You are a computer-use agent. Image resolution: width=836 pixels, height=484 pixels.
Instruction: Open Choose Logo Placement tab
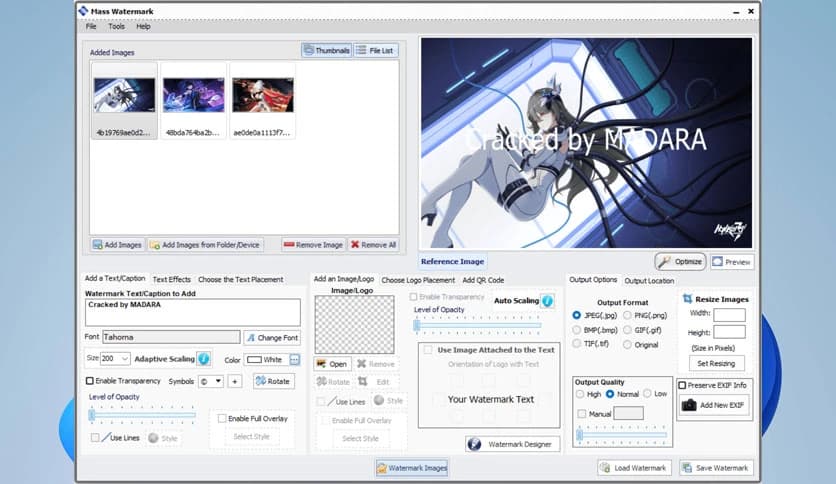pos(418,280)
